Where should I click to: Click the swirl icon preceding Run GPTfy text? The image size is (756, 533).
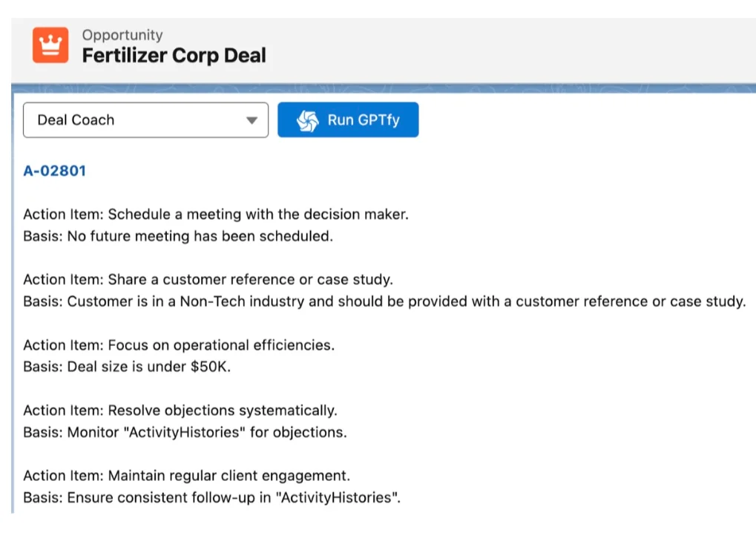pos(306,120)
